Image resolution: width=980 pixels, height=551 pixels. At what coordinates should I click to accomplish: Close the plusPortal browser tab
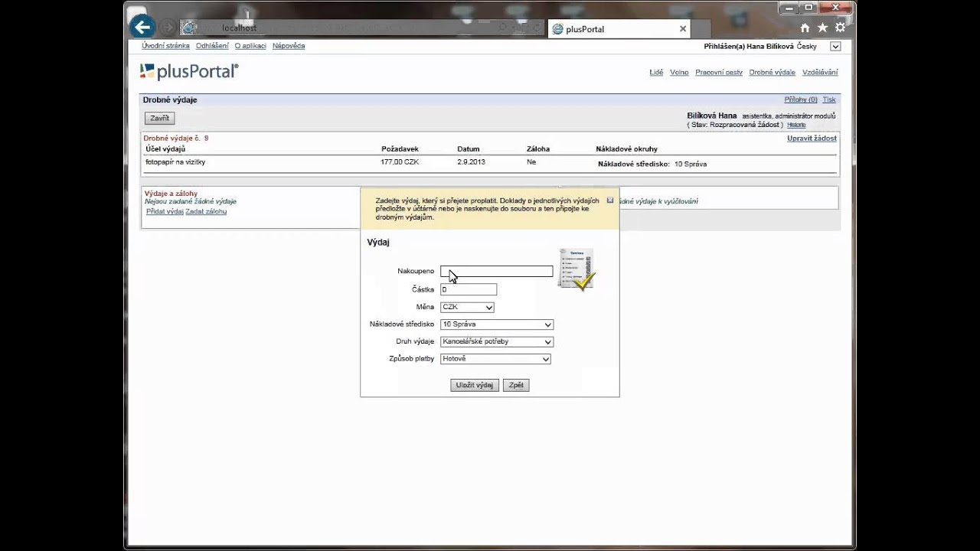(683, 29)
